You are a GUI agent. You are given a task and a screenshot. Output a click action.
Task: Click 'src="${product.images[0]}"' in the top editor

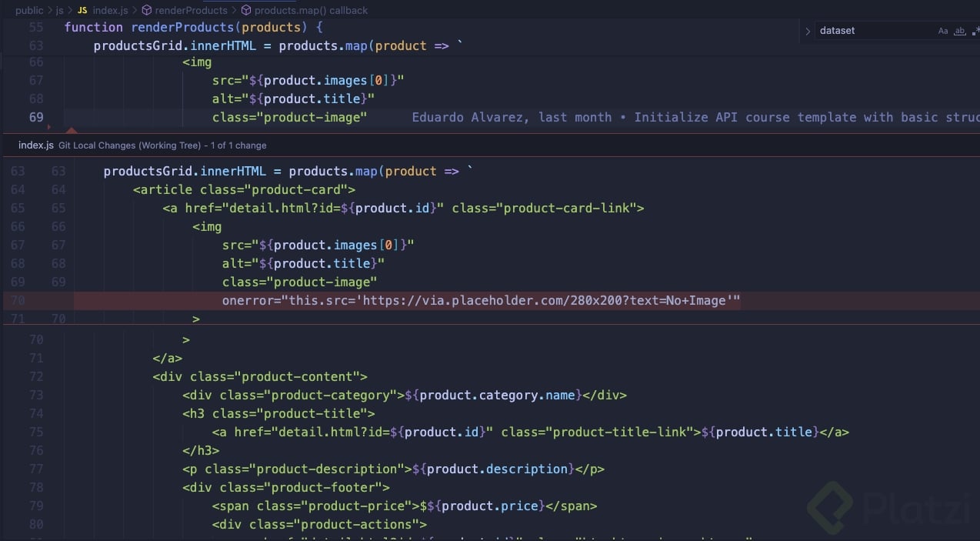(x=308, y=80)
